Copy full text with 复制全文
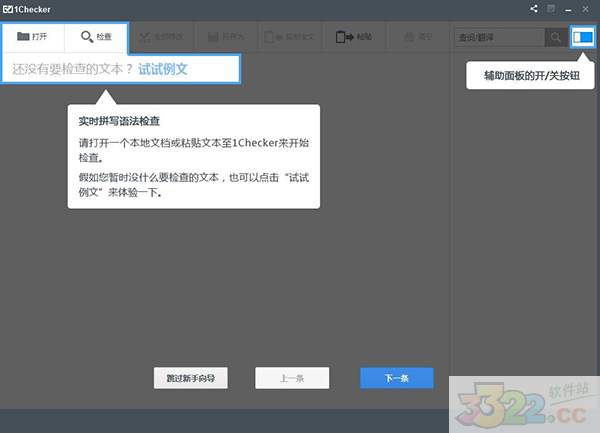 pyautogui.click(x=290, y=37)
